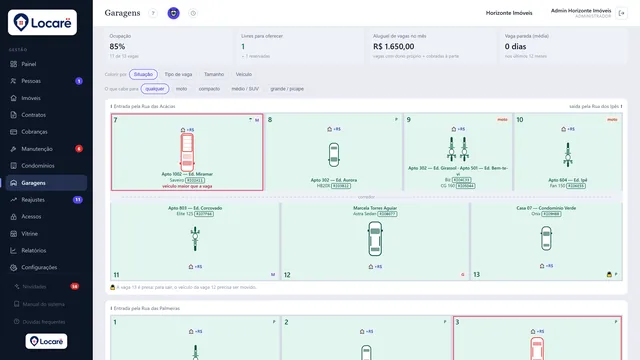Click the Configurações gear icon in sidebar
Image resolution: width=640 pixels, height=360 pixels.
point(13,267)
